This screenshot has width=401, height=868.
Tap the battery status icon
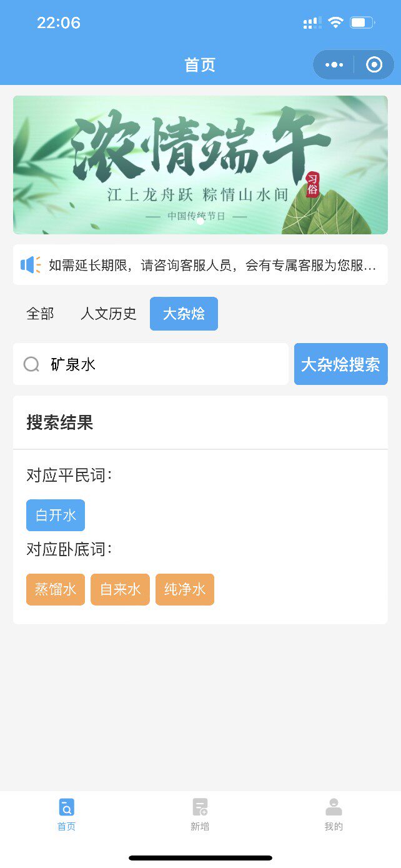[362, 23]
